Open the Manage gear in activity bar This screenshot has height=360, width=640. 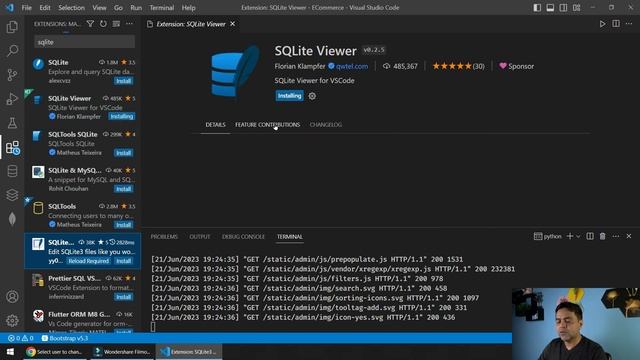[x=12, y=321]
